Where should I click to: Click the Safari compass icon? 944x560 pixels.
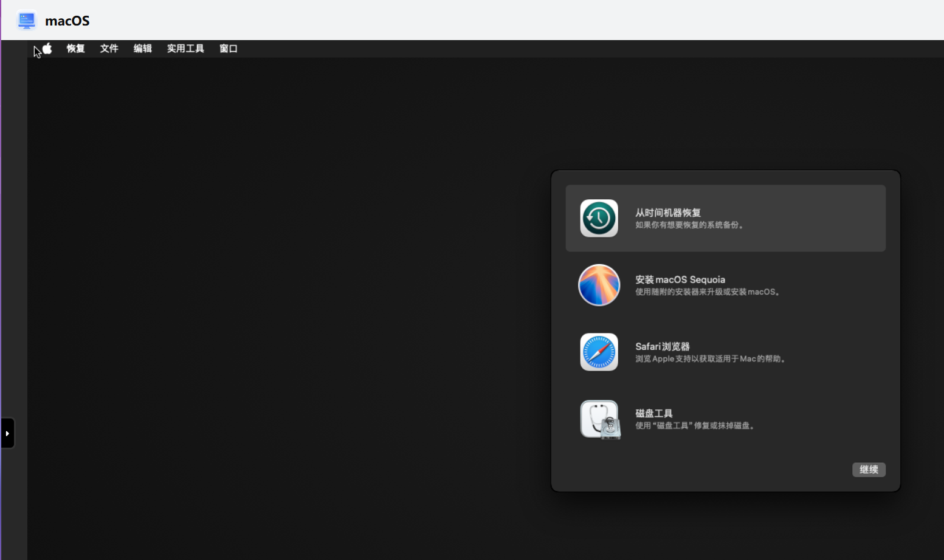(599, 352)
